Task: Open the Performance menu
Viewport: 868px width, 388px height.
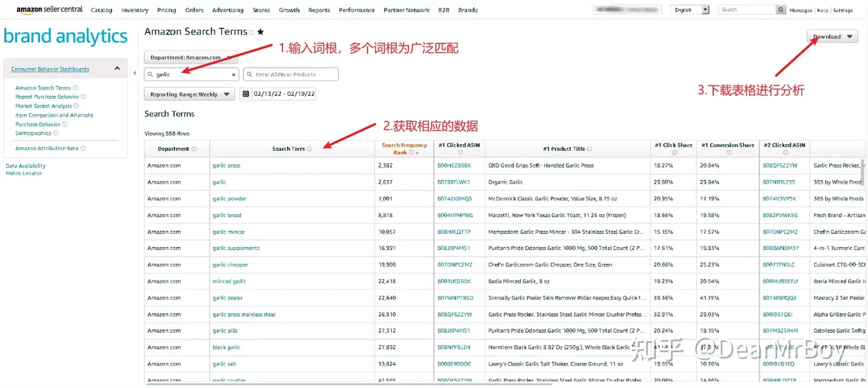Action: pos(357,10)
